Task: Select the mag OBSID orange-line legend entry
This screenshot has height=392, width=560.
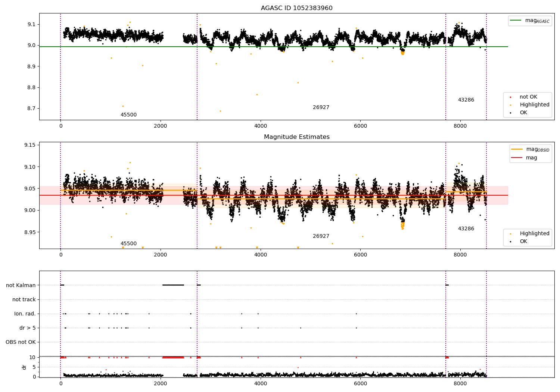Action: coord(530,149)
